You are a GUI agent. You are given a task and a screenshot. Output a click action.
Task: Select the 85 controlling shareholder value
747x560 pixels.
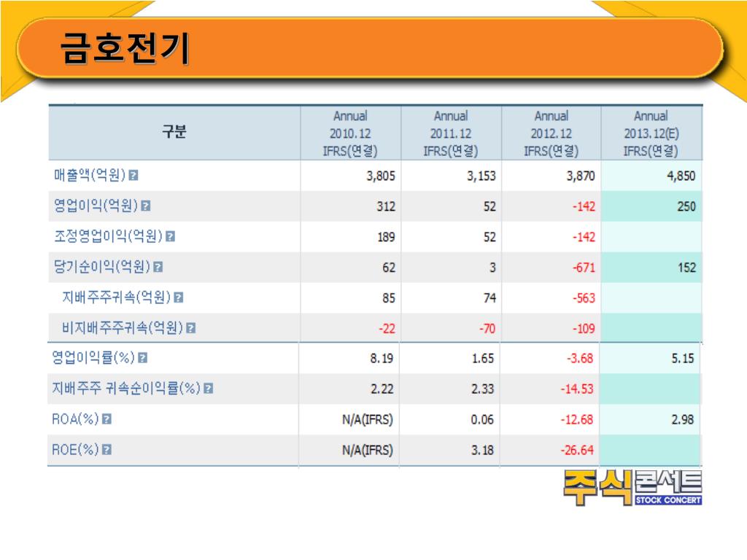389,298
